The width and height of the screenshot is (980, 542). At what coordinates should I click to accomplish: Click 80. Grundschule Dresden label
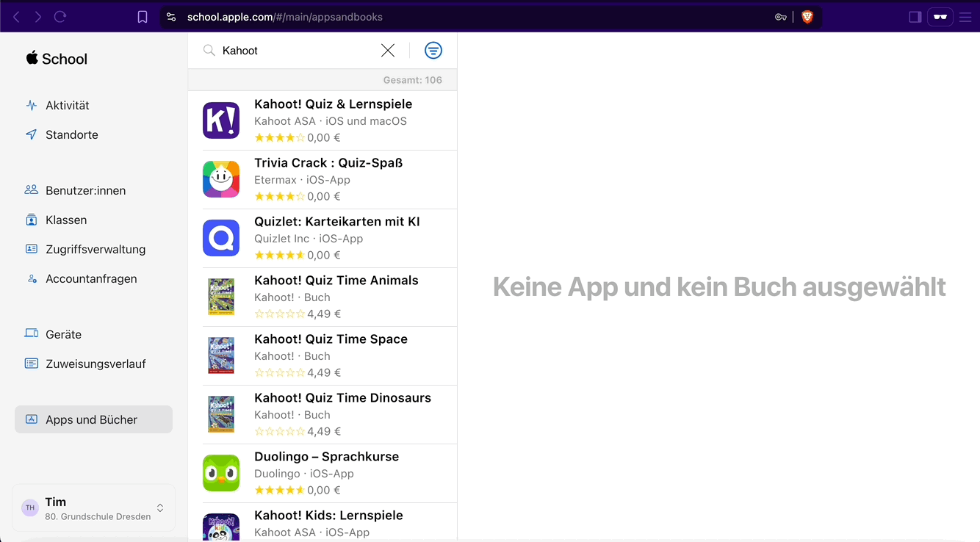point(98,516)
